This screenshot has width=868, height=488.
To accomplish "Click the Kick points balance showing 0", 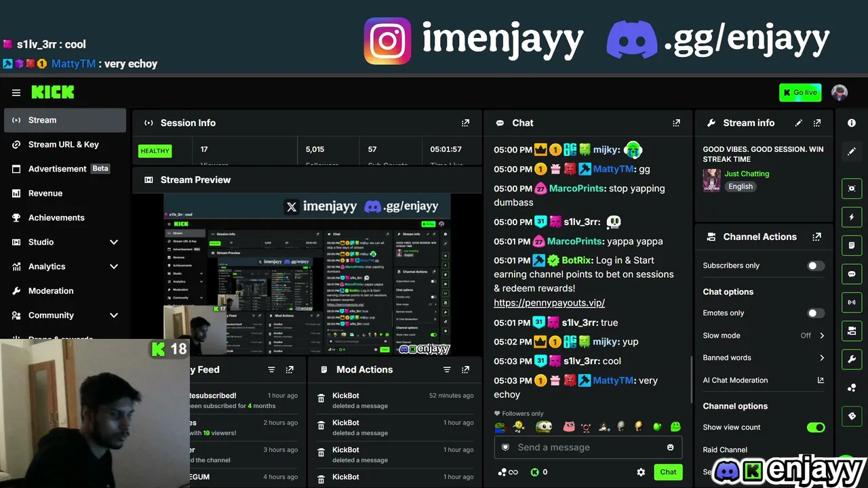I will coord(539,472).
